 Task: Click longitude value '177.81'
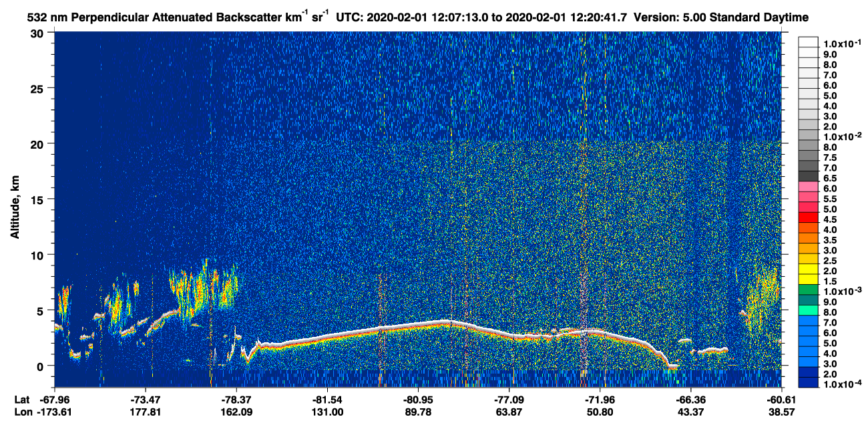click(x=146, y=412)
